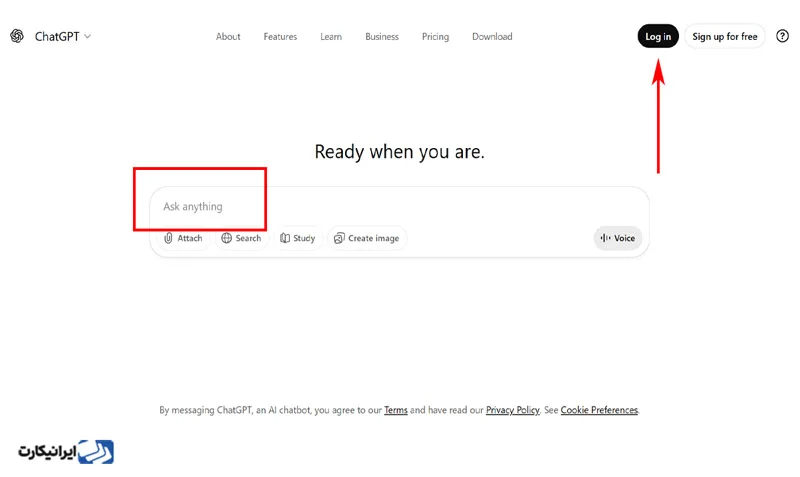800x477 pixels.
Task: Select the Search globe icon
Action: point(227,238)
